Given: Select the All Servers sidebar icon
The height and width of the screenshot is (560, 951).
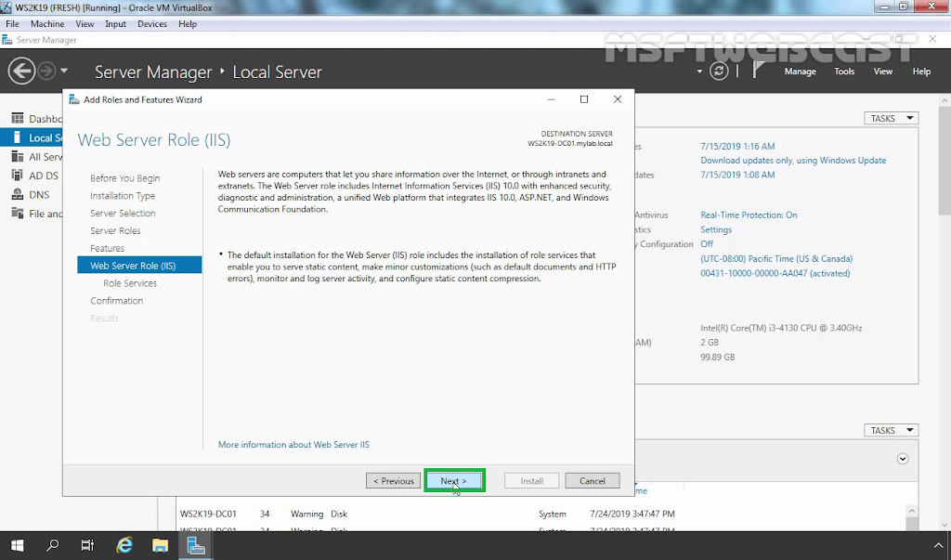Looking at the screenshot, I should [18, 157].
